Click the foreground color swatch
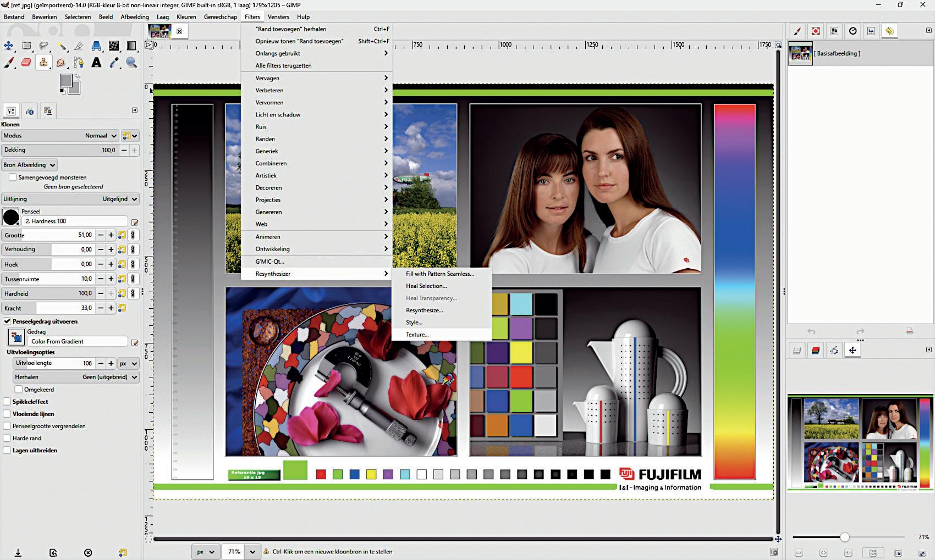Screen dimensions: 935x560 [66, 81]
